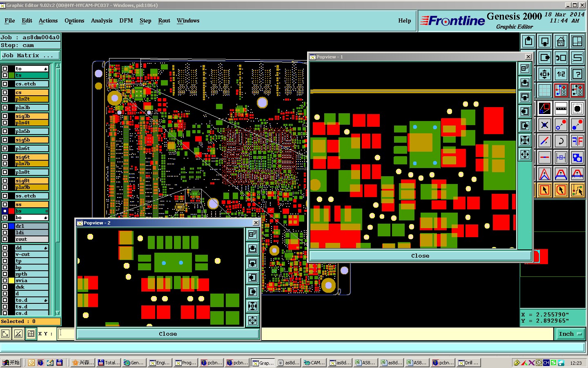The image size is (588, 368).
Task: Select the overlapping blue shapes tool
Action: [x=577, y=157]
